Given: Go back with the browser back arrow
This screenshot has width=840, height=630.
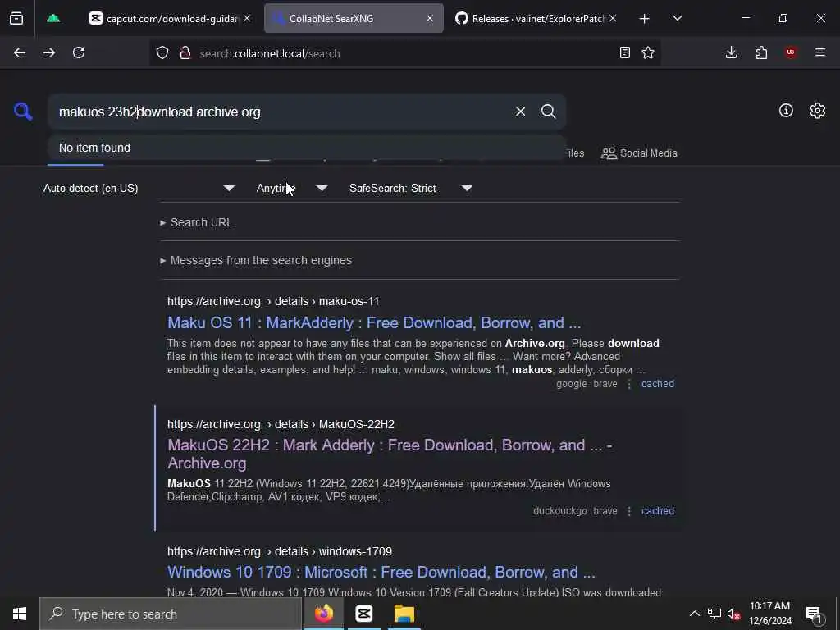Looking at the screenshot, I should pyautogui.click(x=20, y=52).
